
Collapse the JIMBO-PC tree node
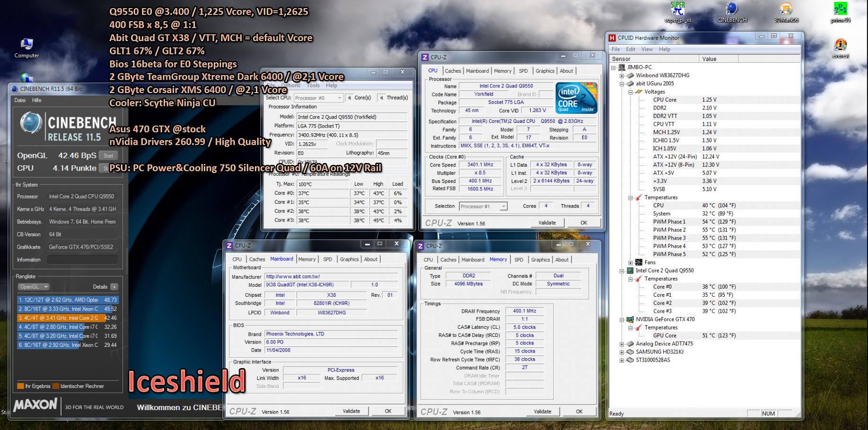coord(614,68)
